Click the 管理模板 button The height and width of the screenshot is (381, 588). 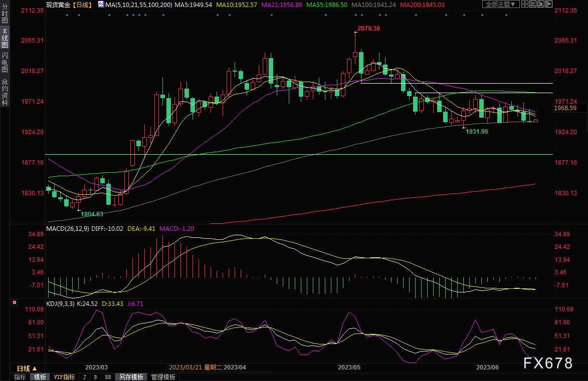[163, 377]
